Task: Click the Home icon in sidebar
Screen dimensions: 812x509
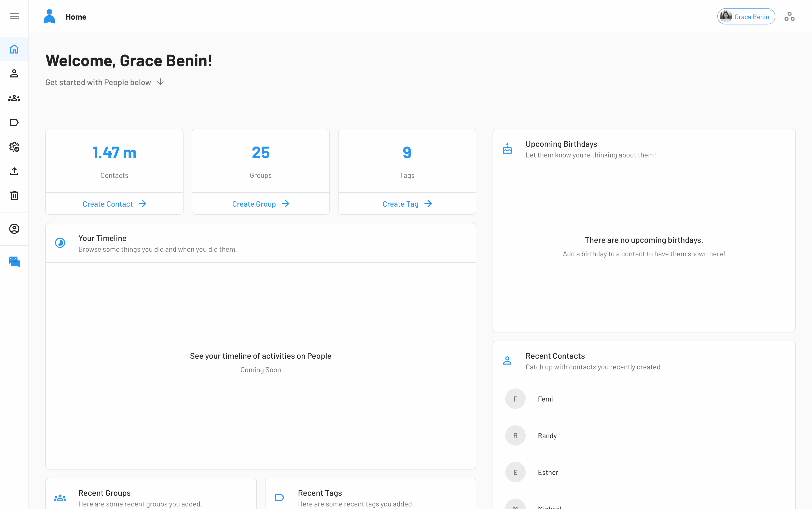Action: click(x=14, y=49)
